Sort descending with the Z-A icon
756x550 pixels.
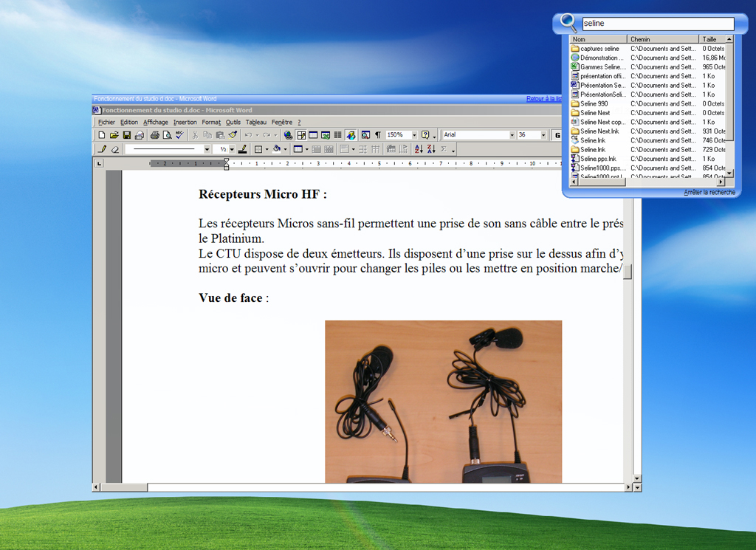tap(431, 149)
